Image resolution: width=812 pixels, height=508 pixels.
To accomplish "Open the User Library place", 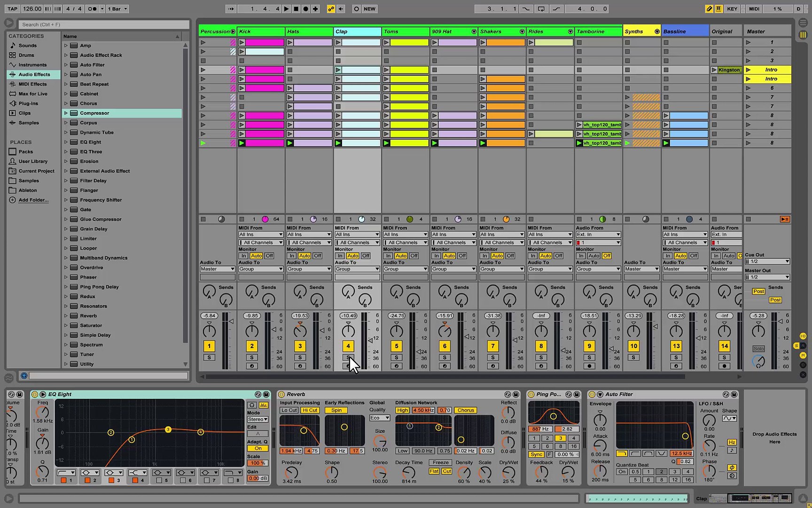I will (x=33, y=161).
